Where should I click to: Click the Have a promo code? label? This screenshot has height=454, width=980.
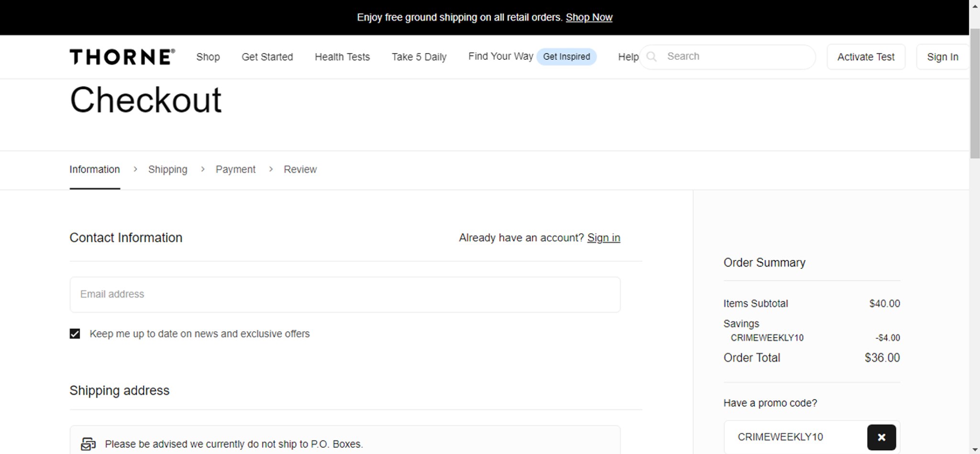(x=770, y=403)
